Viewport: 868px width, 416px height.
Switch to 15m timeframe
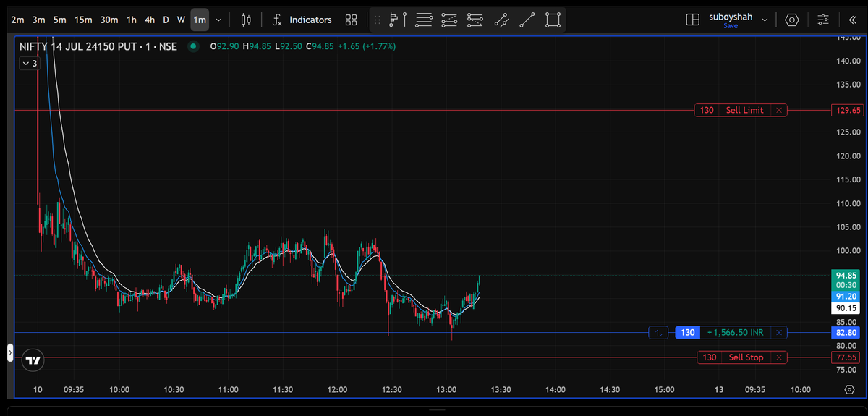point(83,20)
